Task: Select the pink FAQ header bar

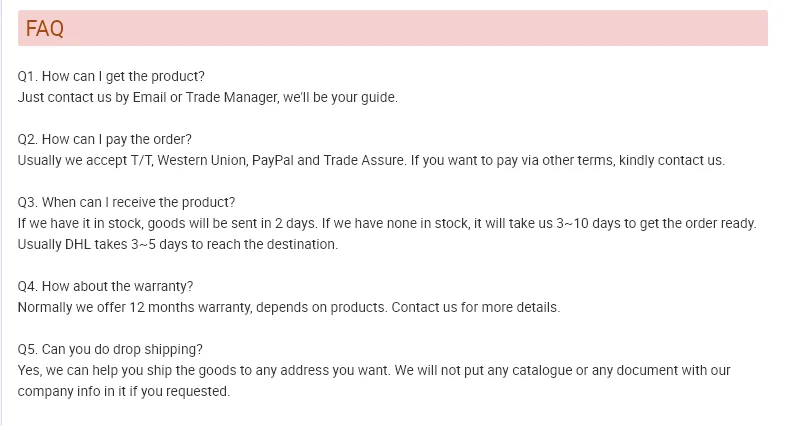Action: pyautogui.click(x=400, y=29)
